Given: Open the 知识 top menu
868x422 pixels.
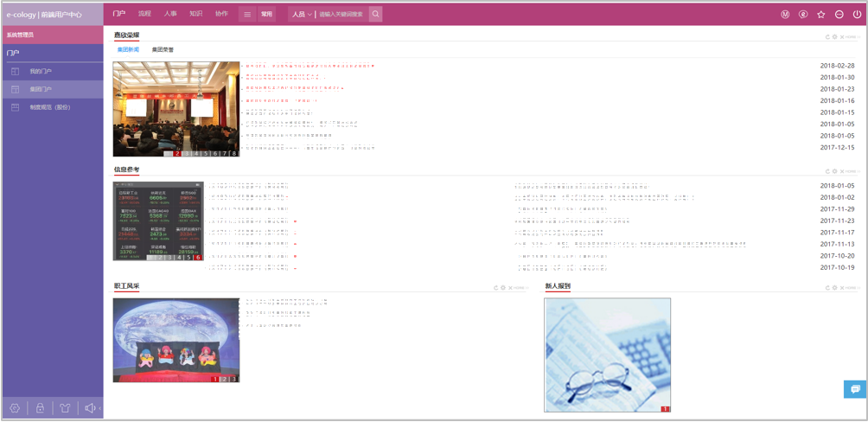Looking at the screenshot, I should coord(195,14).
